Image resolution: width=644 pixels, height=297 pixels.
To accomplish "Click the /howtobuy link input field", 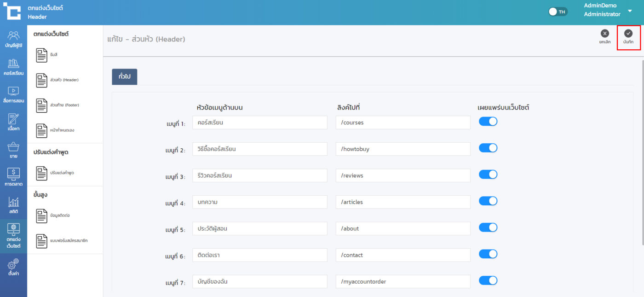I will pos(403,149).
